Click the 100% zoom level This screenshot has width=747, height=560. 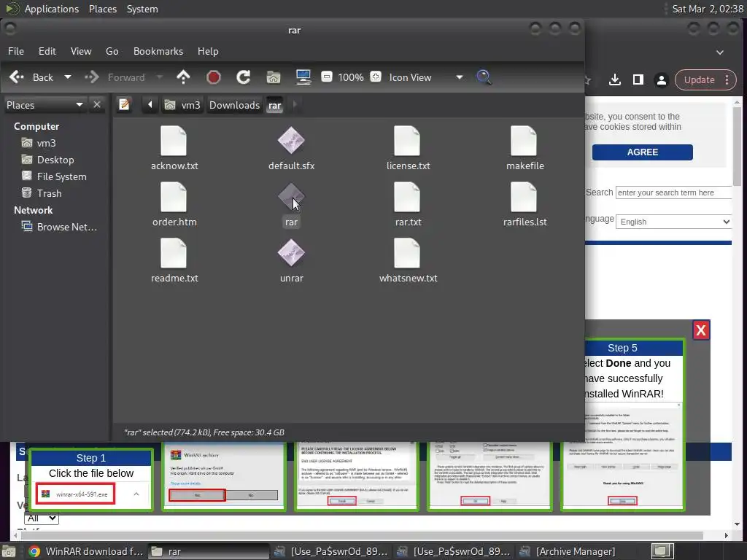point(351,77)
